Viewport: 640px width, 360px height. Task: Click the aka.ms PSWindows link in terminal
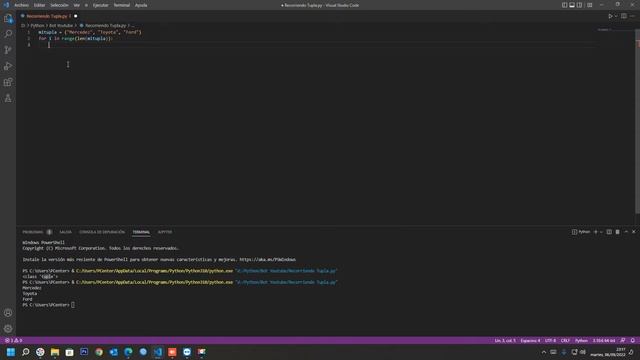[267, 260]
